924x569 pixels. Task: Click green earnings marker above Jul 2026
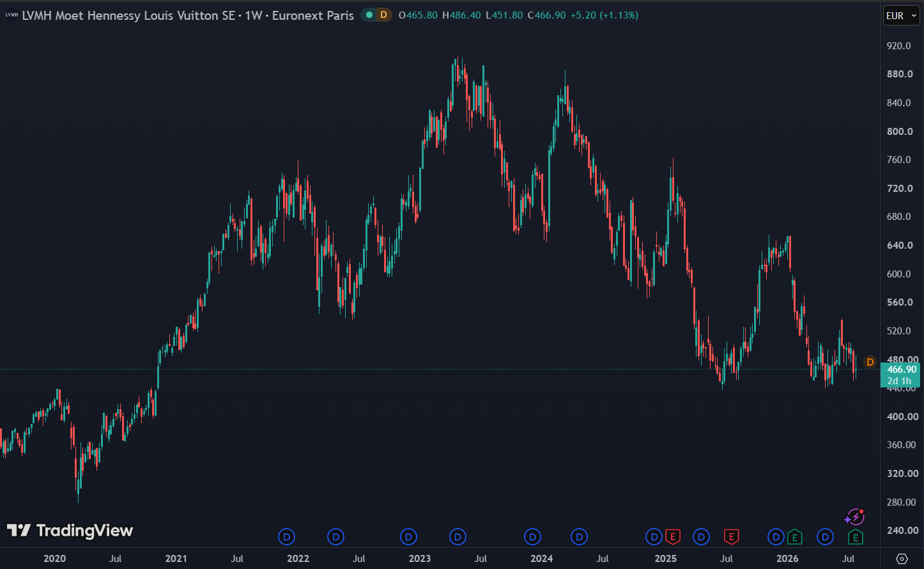856,537
